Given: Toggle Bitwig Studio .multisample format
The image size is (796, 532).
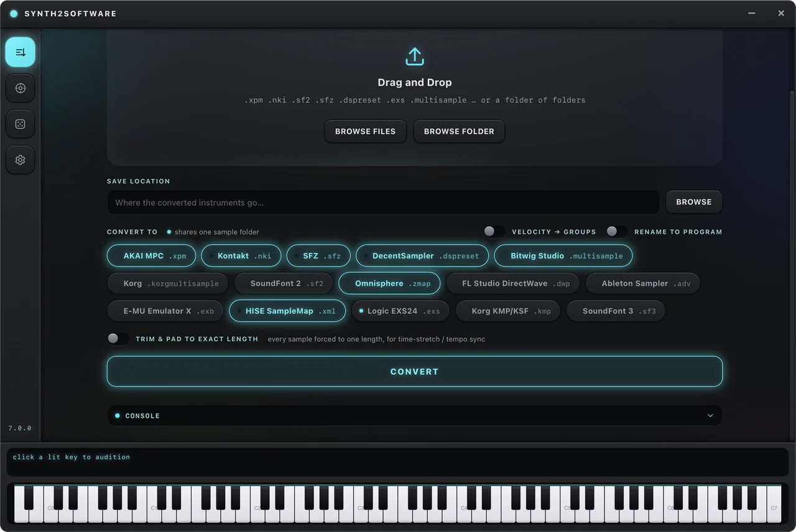Looking at the screenshot, I should tap(563, 256).
